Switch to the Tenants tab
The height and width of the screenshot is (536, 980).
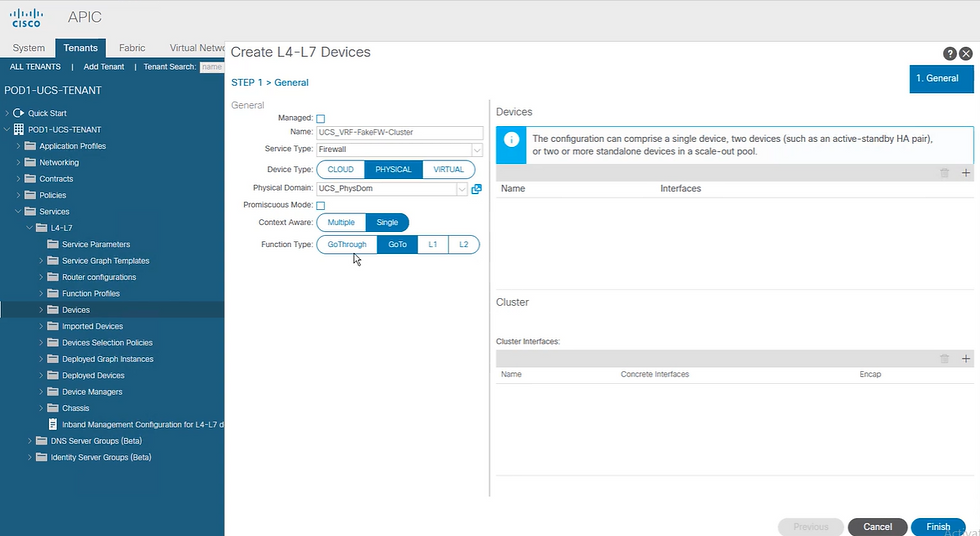click(x=81, y=48)
